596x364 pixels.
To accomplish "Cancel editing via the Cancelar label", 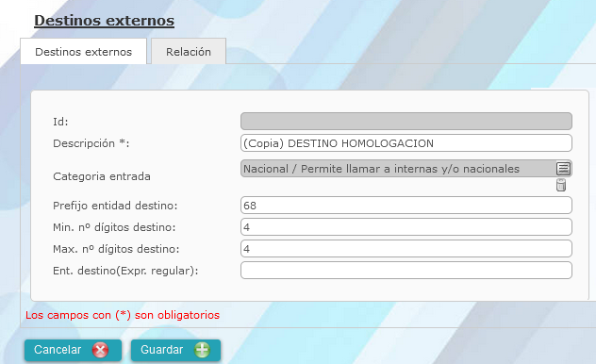I will click(x=58, y=350).
